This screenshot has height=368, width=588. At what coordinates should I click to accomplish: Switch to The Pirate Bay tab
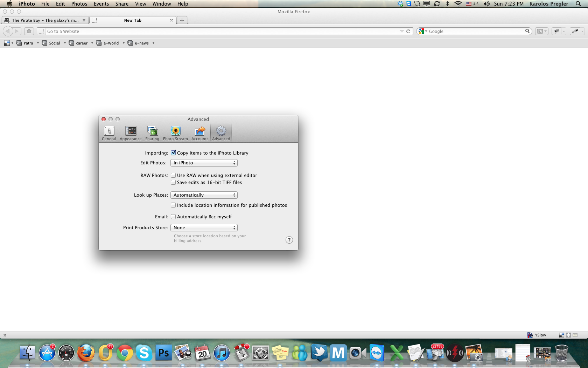point(45,20)
